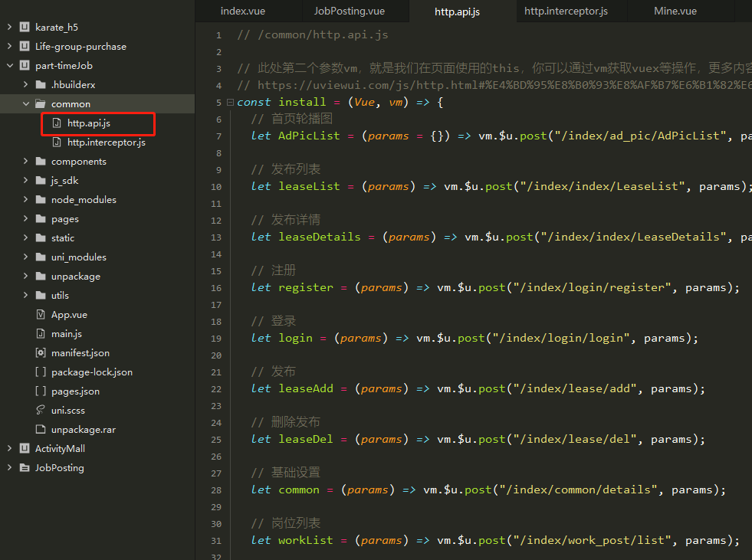Open pages.json from the tree
The width and height of the screenshot is (752, 560).
75,391
